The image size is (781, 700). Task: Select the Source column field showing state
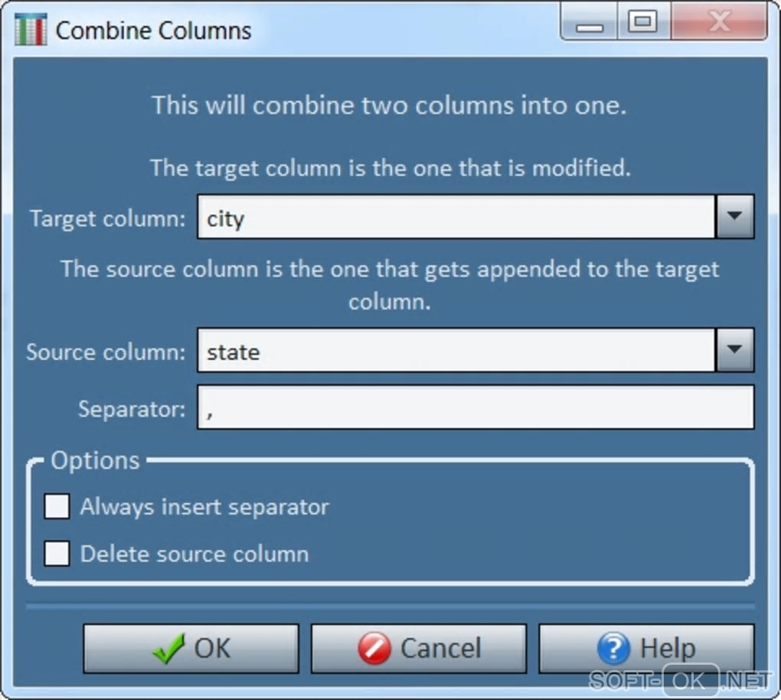pyautogui.click(x=456, y=351)
